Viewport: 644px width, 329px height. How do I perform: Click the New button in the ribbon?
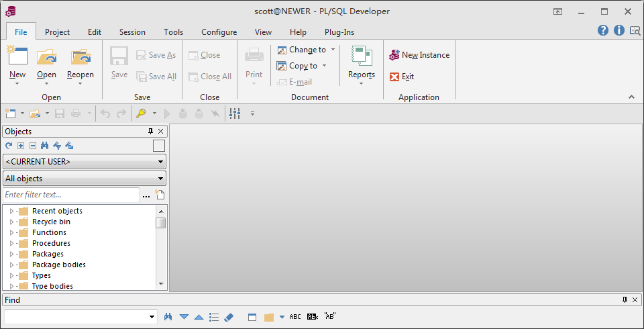point(17,66)
